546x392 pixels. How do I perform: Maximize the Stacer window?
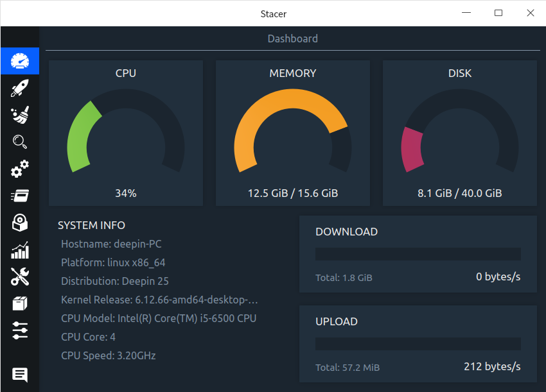[x=498, y=13]
